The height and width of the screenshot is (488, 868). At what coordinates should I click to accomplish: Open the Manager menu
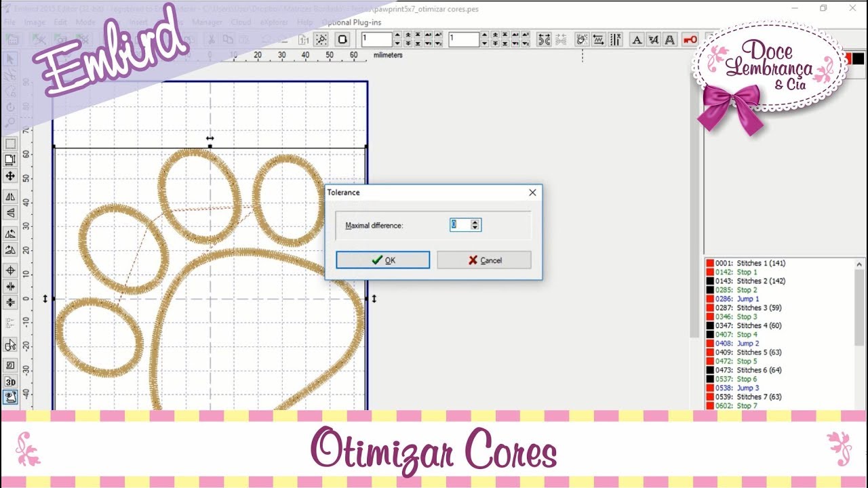click(x=207, y=22)
